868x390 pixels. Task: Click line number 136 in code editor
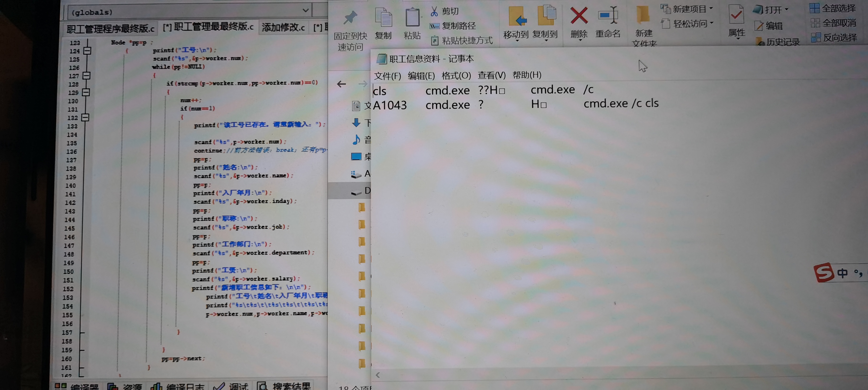pos(71,151)
